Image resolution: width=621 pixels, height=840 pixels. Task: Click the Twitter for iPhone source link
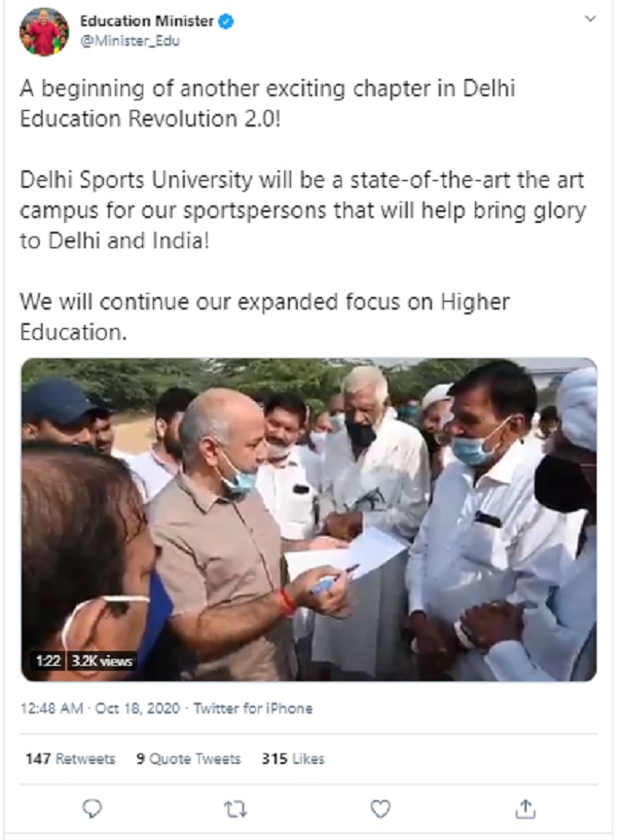253,709
